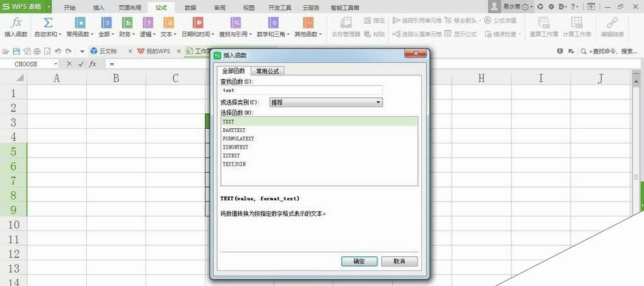Switch to the 开始 ribbon tab
This screenshot has height=286, width=644.
70,7
